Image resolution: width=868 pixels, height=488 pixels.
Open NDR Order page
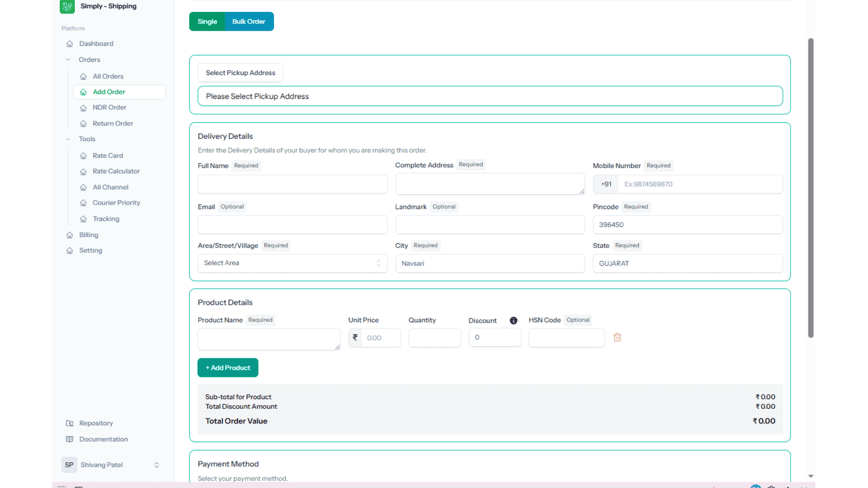pyautogui.click(x=109, y=107)
